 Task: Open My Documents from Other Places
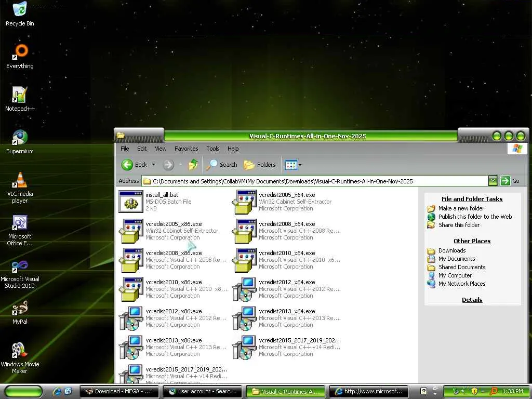tap(457, 259)
